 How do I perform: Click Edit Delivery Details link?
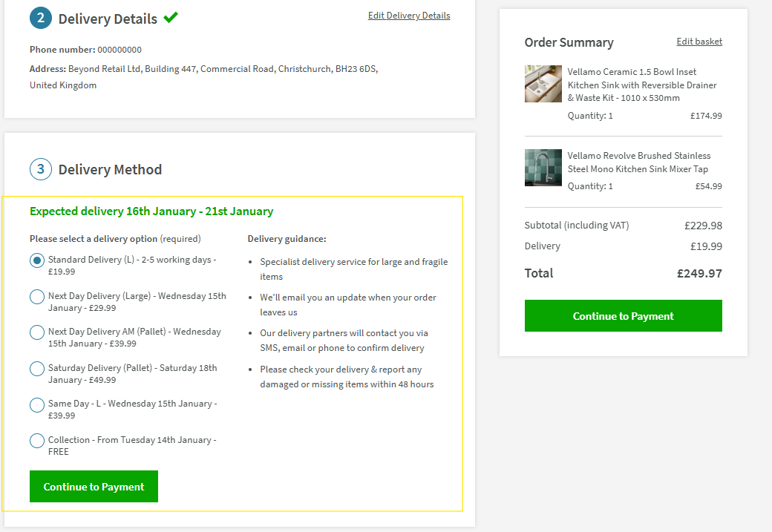408,16
